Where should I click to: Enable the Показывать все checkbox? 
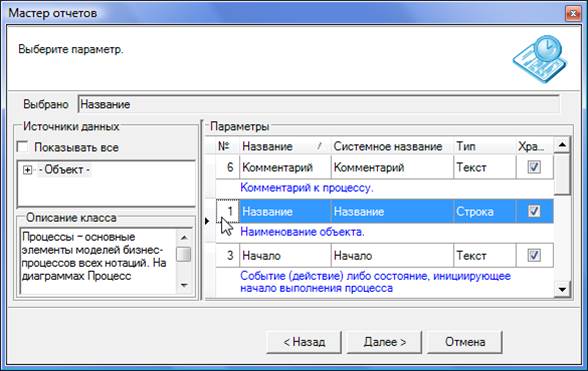[22, 147]
